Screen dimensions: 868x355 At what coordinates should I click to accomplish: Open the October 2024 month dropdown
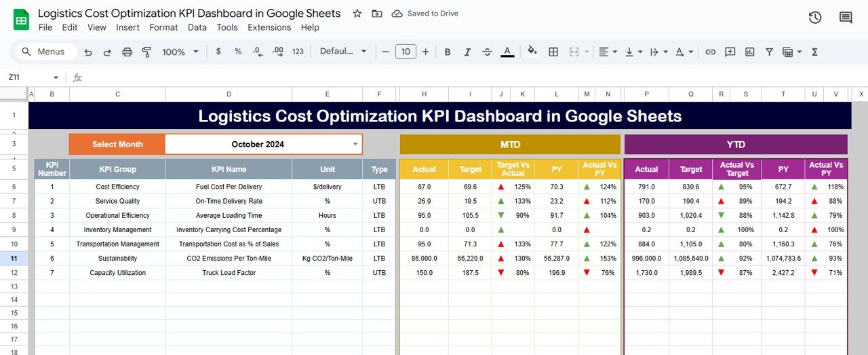(355, 144)
